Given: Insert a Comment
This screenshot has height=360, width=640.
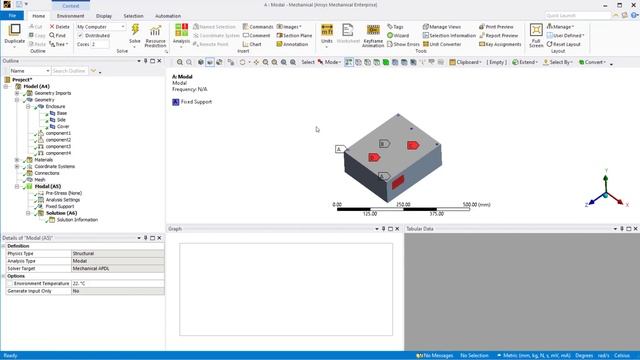Looking at the screenshot, I should pyautogui.click(x=256, y=36).
